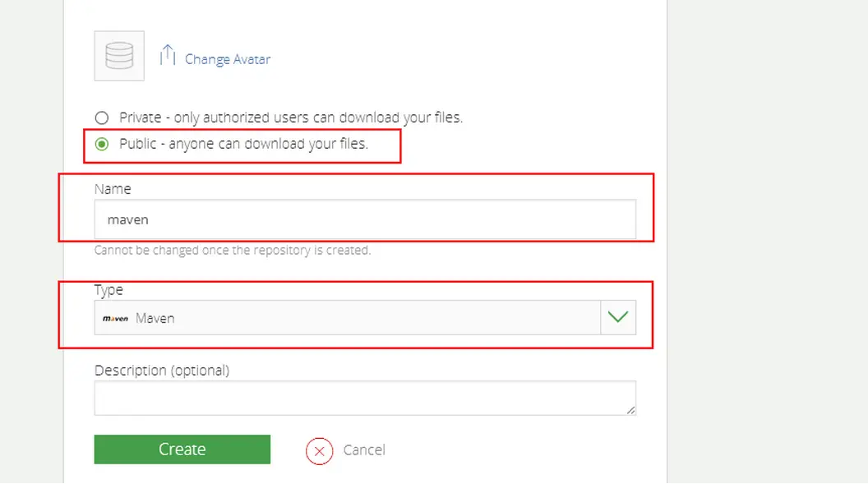The image size is (868, 484).
Task: Select the Public radio button
Action: pyautogui.click(x=102, y=144)
